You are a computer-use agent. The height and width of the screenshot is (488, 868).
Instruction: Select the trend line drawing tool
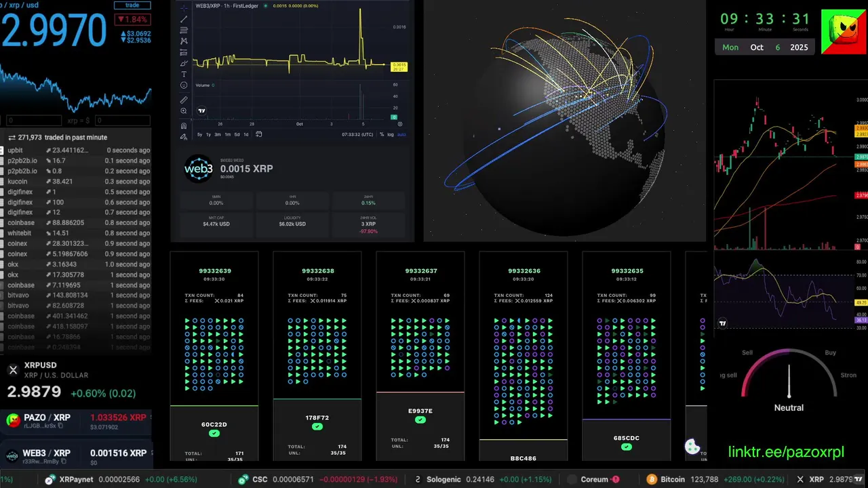(184, 19)
